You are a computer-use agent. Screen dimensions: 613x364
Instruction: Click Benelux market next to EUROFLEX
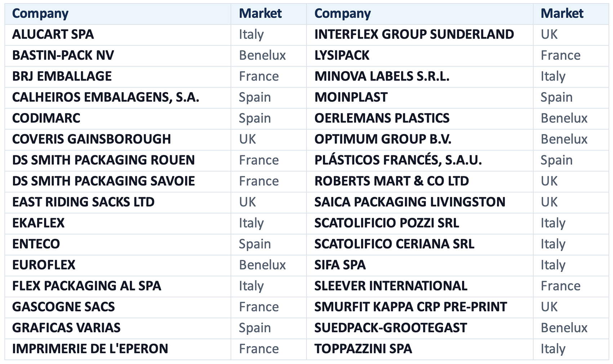pos(262,265)
